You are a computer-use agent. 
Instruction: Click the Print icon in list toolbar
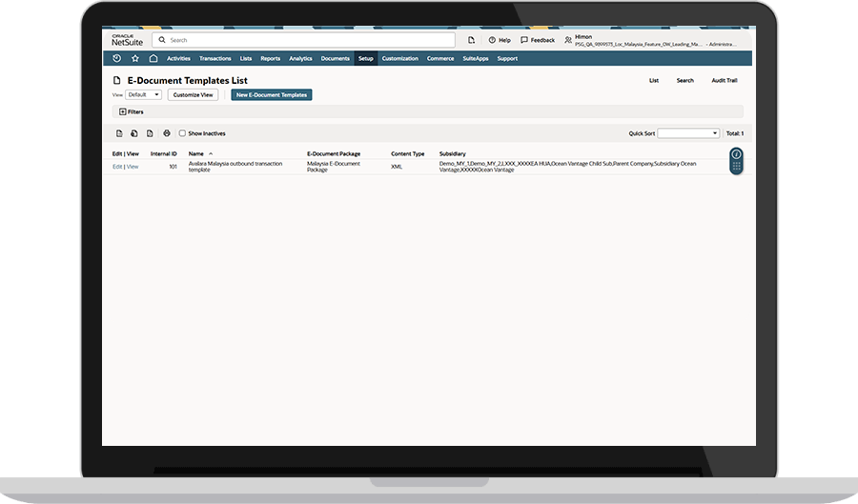[x=167, y=133]
